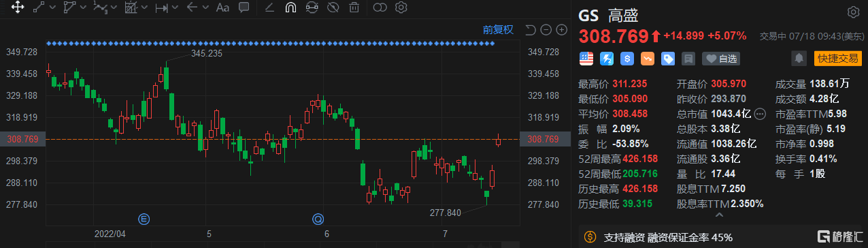This screenshot has height=248, width=868.
Task: Collapse the quote details panel chevron
Action: coord(720,215)
